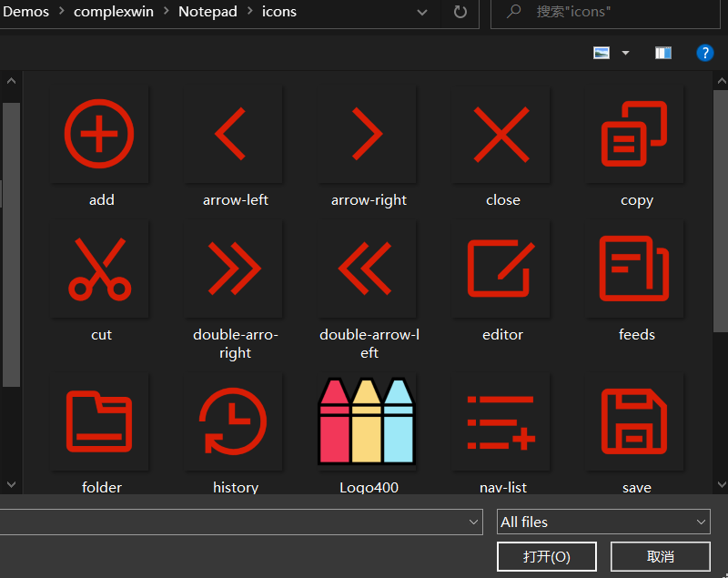Click the file list scrollbar down arrow
The height and width of the screenshot is (578, 728).
coord(722,484)
